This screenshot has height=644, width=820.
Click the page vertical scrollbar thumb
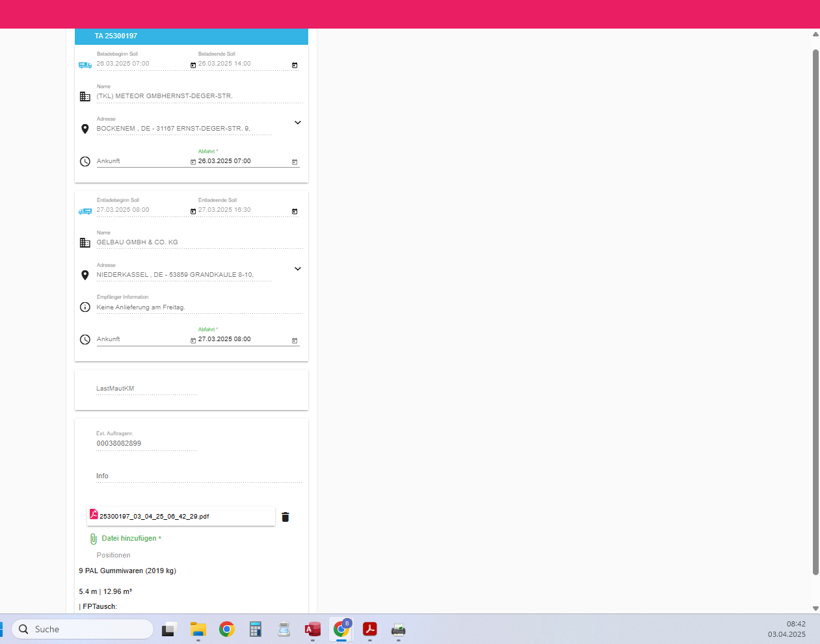tap(815, 312)
